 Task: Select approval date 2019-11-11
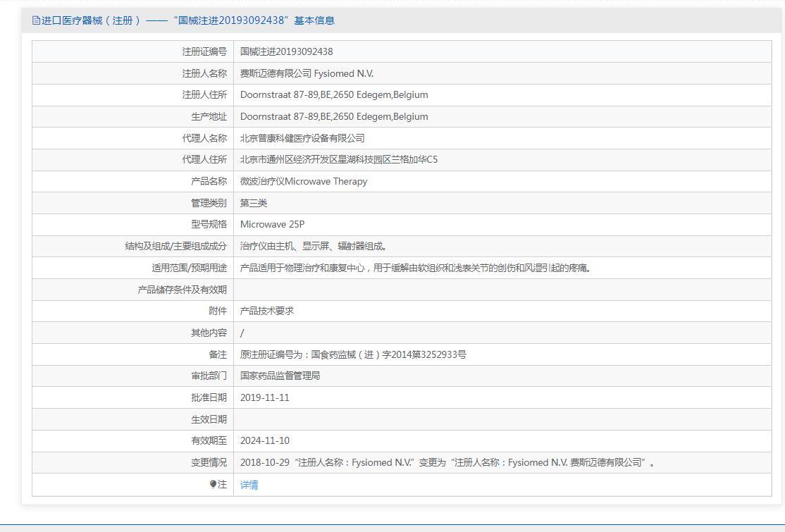point(265,397)
